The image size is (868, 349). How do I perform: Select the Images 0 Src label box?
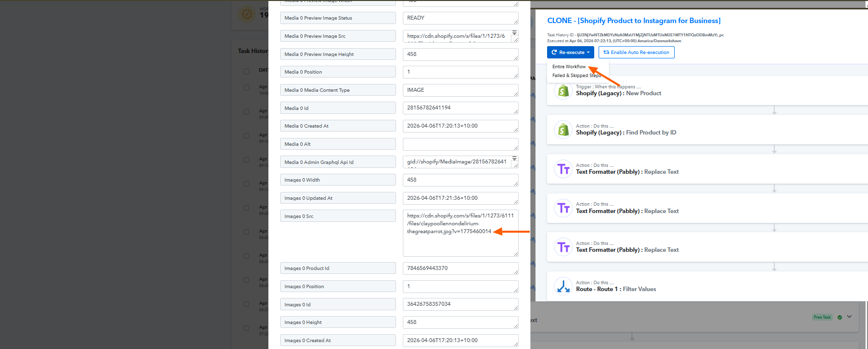coord(338,216)
